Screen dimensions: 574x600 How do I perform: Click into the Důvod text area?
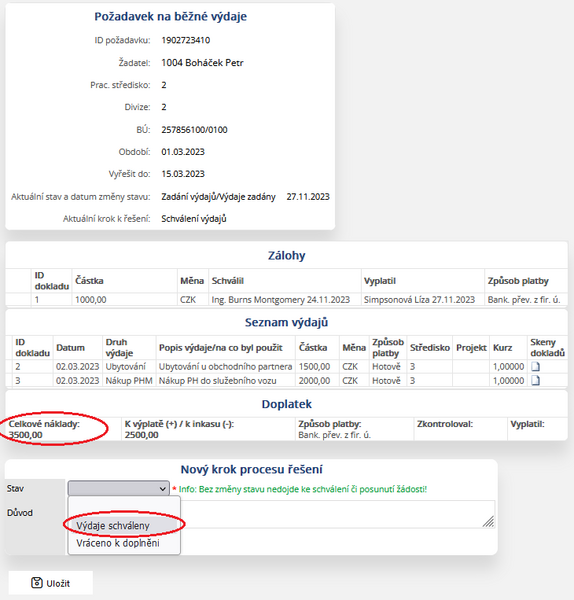338,514
